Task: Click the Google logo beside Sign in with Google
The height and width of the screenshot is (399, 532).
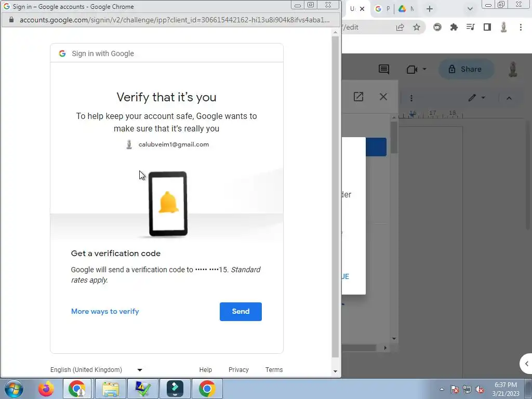Action: tap(62, 54)
